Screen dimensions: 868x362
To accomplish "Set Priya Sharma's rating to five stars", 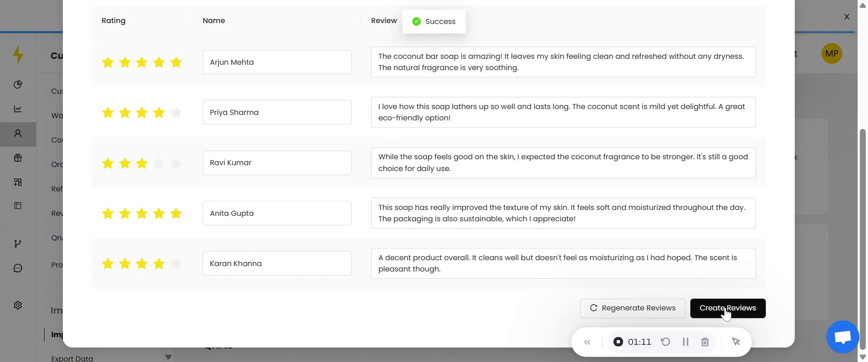I will 176,112.
